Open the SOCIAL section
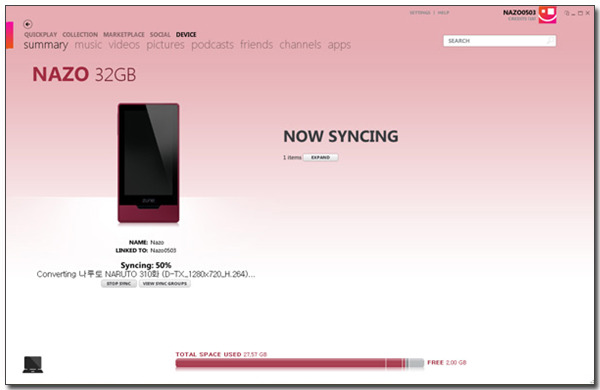 pyautogui.click(x=160, y=34)
